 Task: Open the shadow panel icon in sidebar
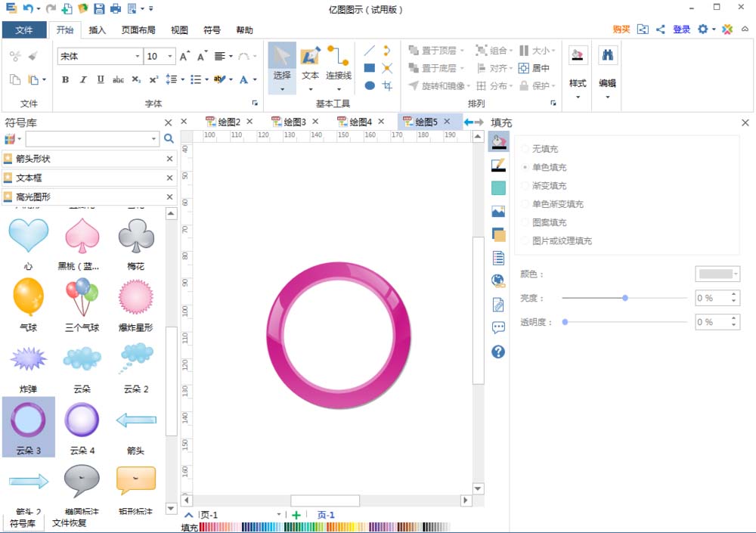(x=498, y=235)
